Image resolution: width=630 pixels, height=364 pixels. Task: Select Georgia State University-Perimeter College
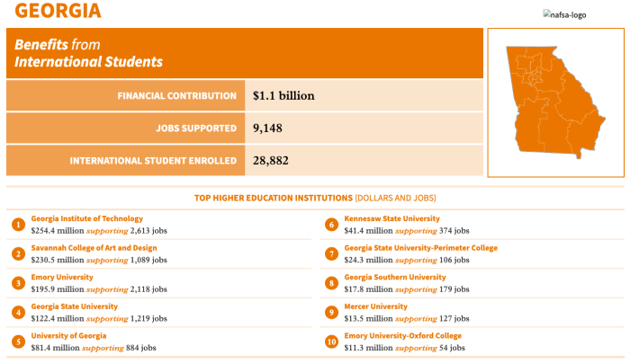pos(420,248)
